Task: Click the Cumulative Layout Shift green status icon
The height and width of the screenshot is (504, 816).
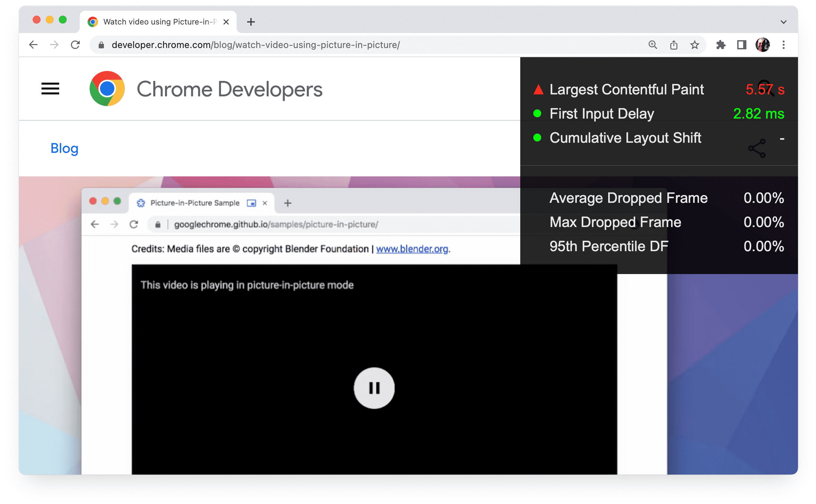Action: (x=536, y=138)
